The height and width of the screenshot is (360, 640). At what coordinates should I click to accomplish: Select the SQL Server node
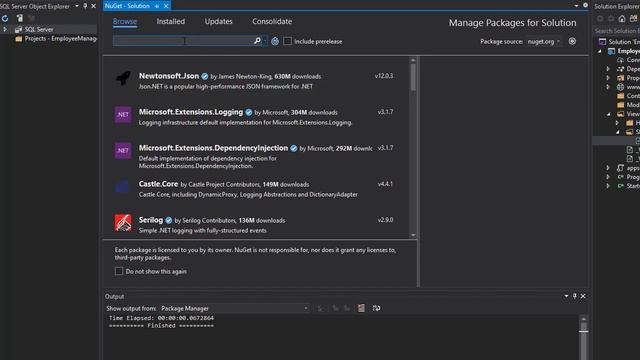tap(39, 29)
